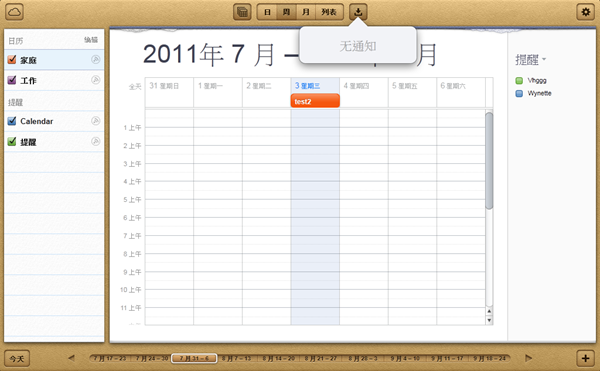Switch to 列表 list view
The width and height of the screenshot is (600, 371).
click(329, 12)
